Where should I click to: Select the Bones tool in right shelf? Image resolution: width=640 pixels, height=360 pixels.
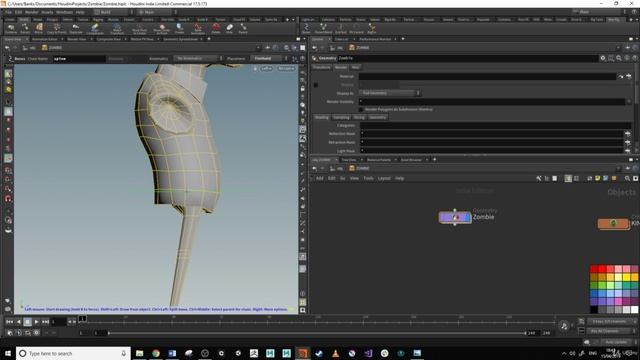pos(306,29)
